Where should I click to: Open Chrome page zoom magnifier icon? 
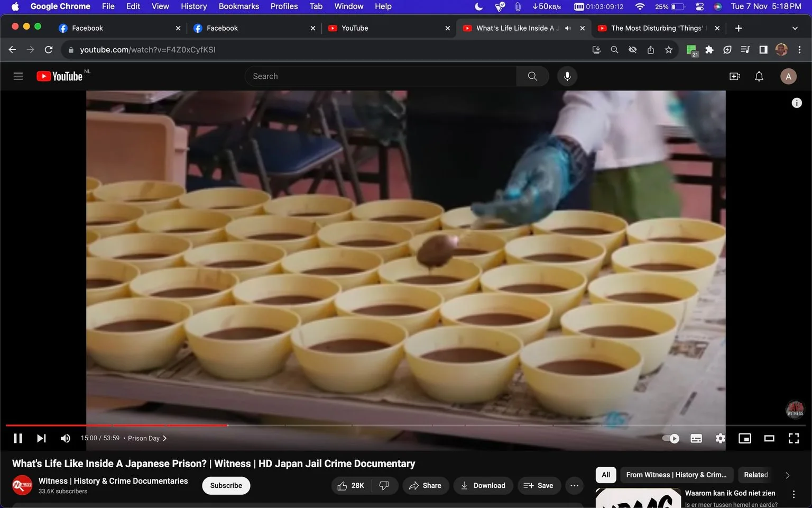(614, 50)
